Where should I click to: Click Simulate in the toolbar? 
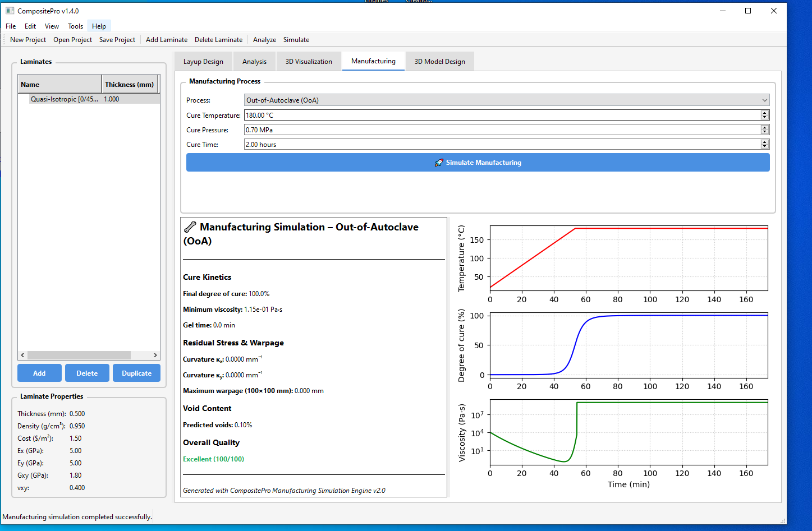click(296, 40)
